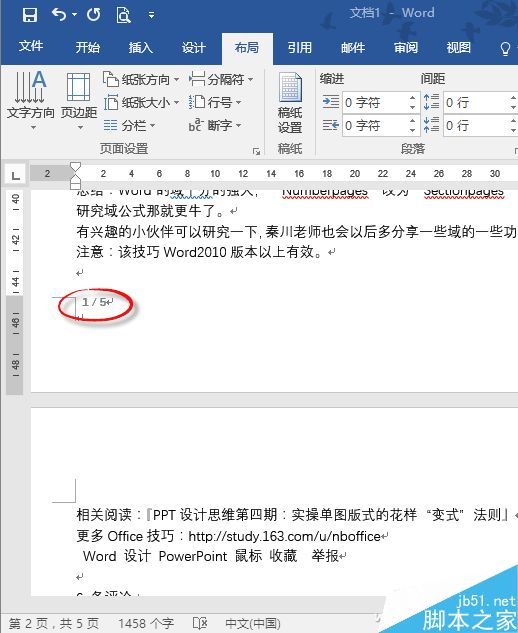518x633 pixels.
Task: Click the vertical ruler
Action: [x=15, y=292]
